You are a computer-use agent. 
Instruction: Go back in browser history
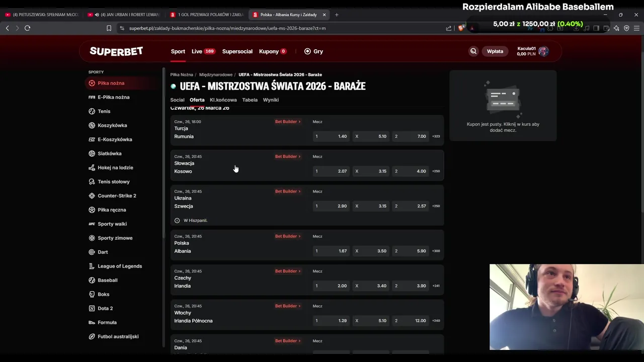click(x=7, y=28)
